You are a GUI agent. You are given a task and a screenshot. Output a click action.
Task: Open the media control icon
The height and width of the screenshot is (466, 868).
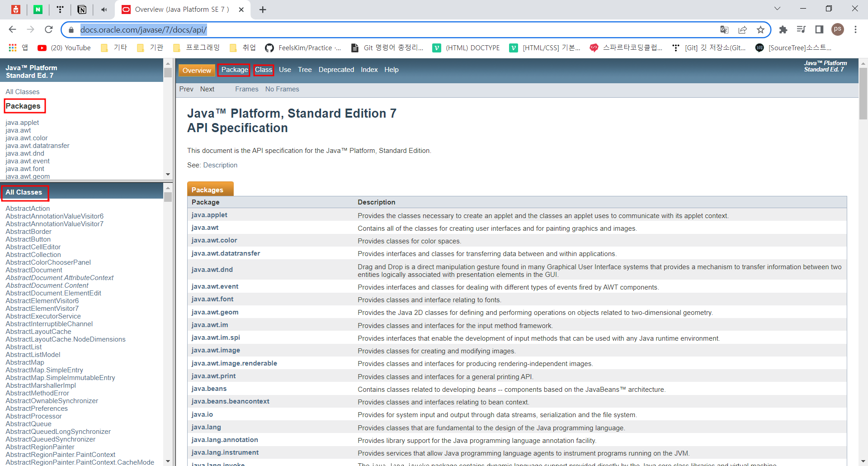(x=801, y=29)
